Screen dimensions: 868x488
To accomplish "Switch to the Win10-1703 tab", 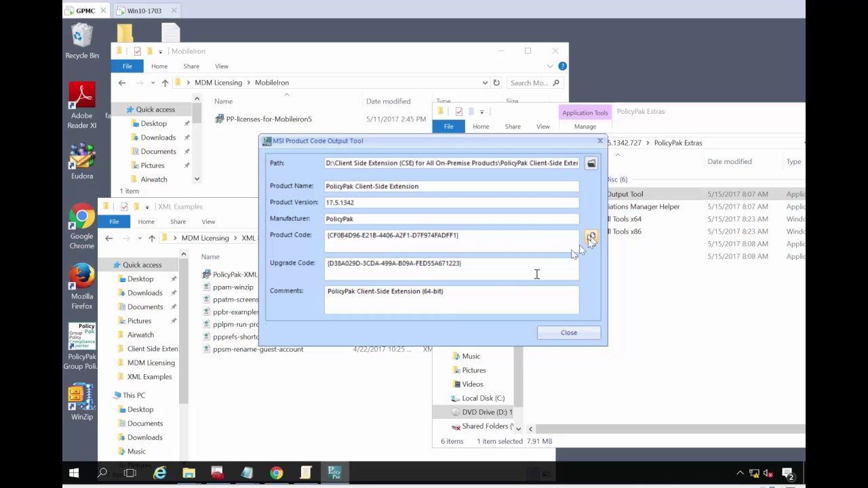I will click(x=145, y=11).
